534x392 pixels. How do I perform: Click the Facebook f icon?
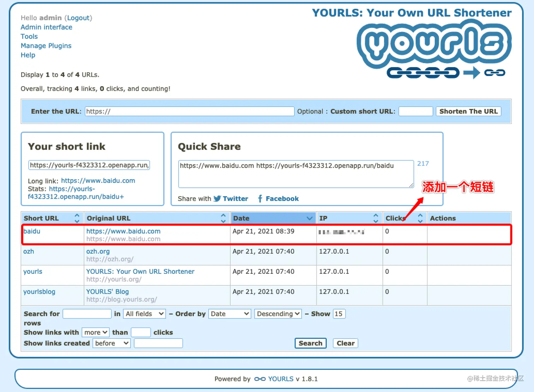click(260, 199)
